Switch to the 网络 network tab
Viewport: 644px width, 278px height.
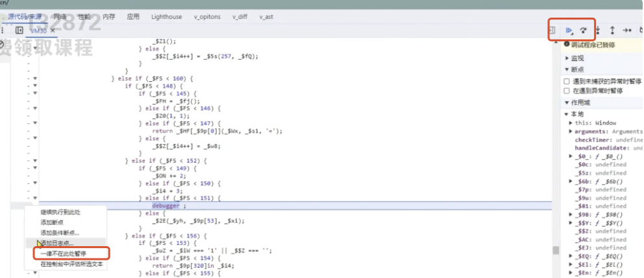pos(60,16)
